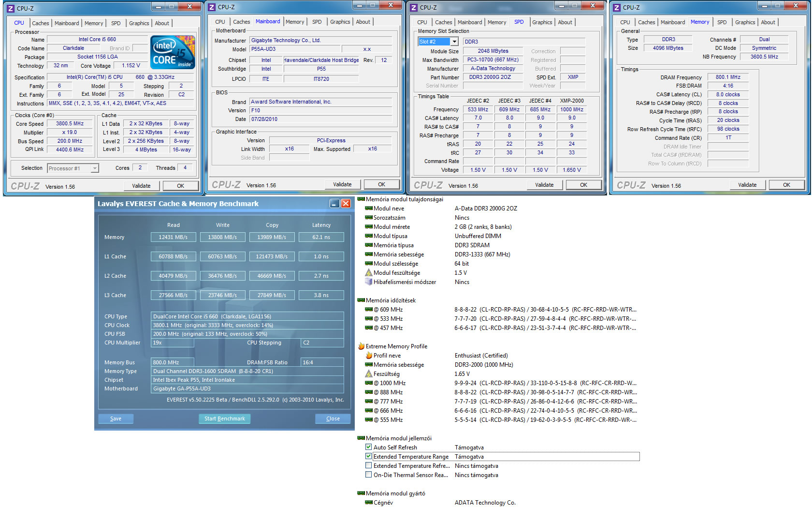
Task: Click the memory chip icon beside Modul mérete
Action: 369,227
